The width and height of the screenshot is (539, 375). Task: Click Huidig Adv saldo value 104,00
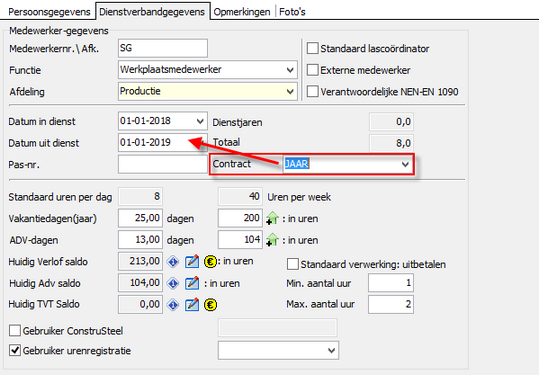pyautogui.click(x=140, y=283)
